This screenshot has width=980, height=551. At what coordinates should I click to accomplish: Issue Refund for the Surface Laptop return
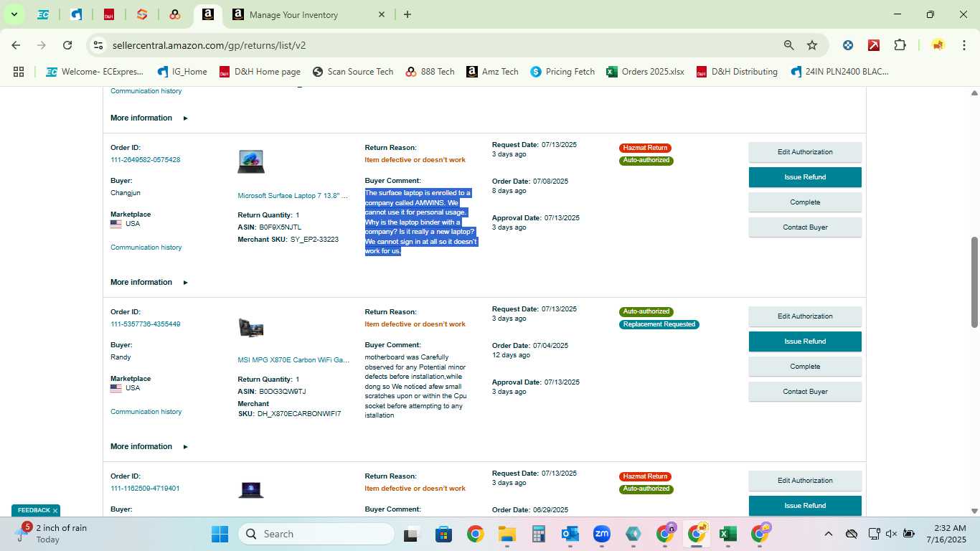tap(805, 177)
